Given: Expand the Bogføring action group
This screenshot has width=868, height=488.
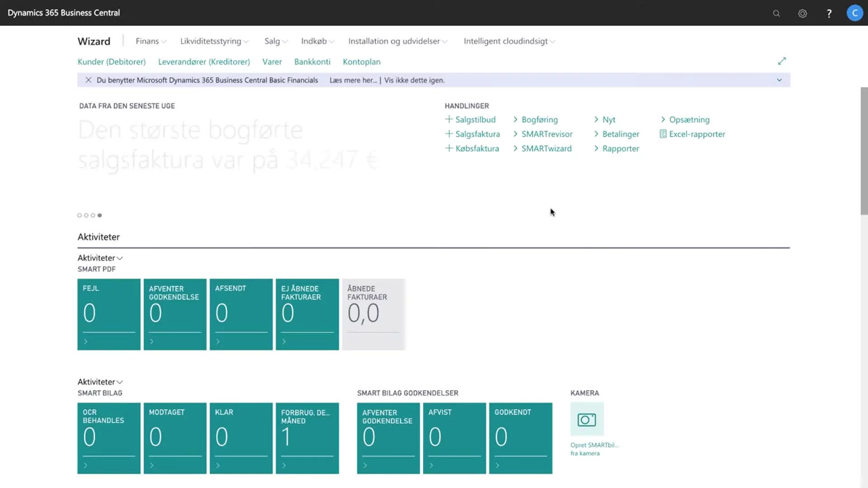Looking at the screenshot, I should [535, 120].
